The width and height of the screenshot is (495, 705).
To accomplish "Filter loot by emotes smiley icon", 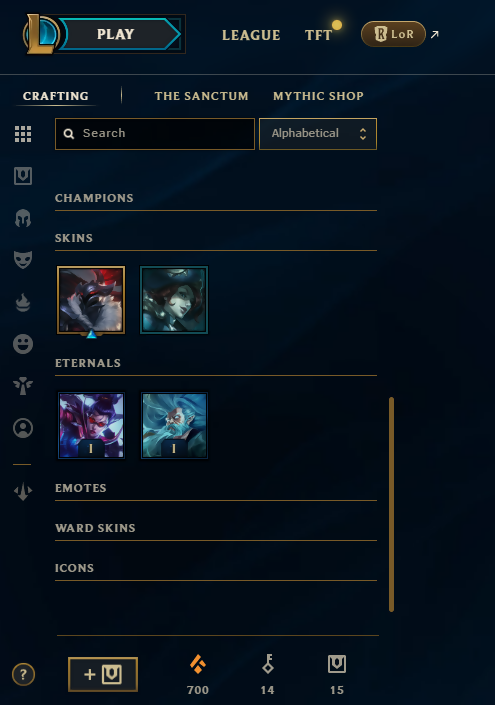I will coord(23,344).
